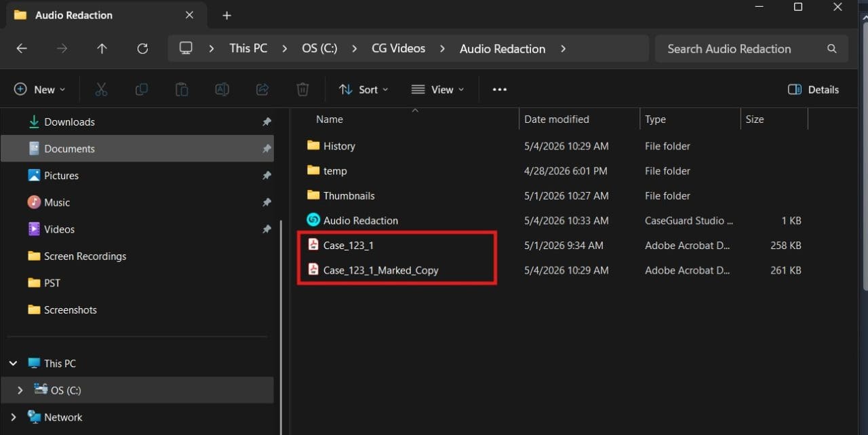This screenshot has width=868, height=435.
Task: Collapse the This PC tree node
Action: coord(13,364)
